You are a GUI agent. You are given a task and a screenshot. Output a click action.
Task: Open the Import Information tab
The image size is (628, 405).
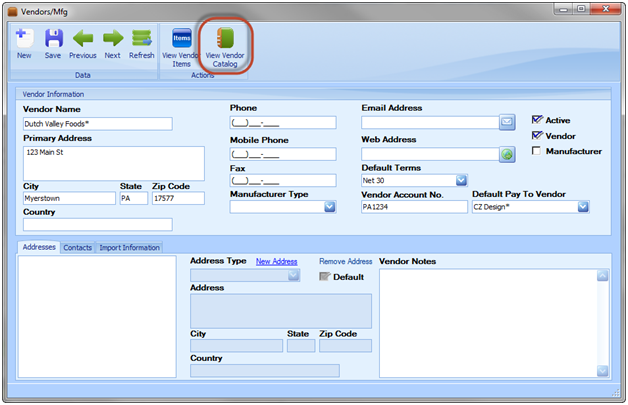(129, 247)
